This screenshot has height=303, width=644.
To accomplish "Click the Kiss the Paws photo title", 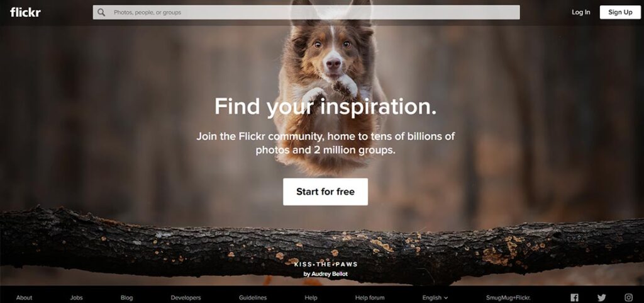I will coord(326,265).
